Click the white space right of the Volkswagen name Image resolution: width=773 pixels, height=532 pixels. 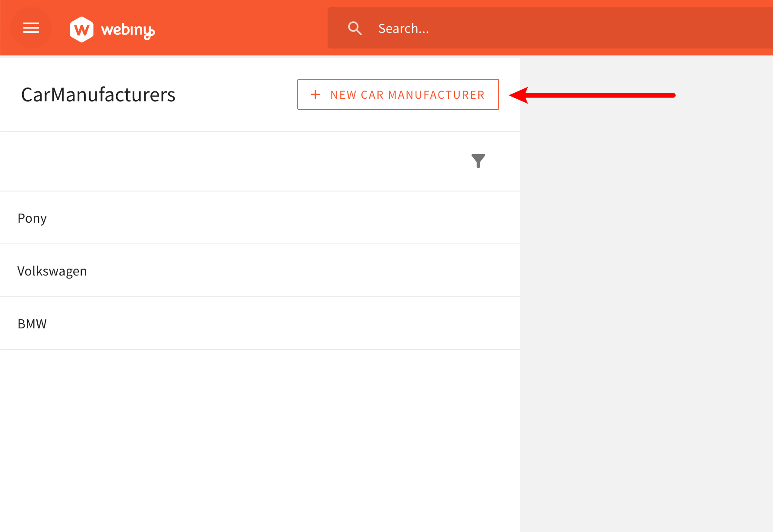click(303, 271)
